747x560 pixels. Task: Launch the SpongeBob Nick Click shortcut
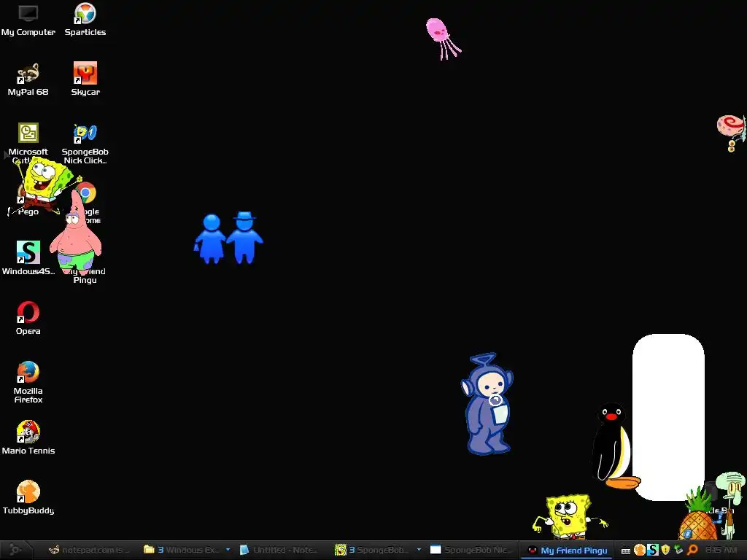(x=85, y=143)
